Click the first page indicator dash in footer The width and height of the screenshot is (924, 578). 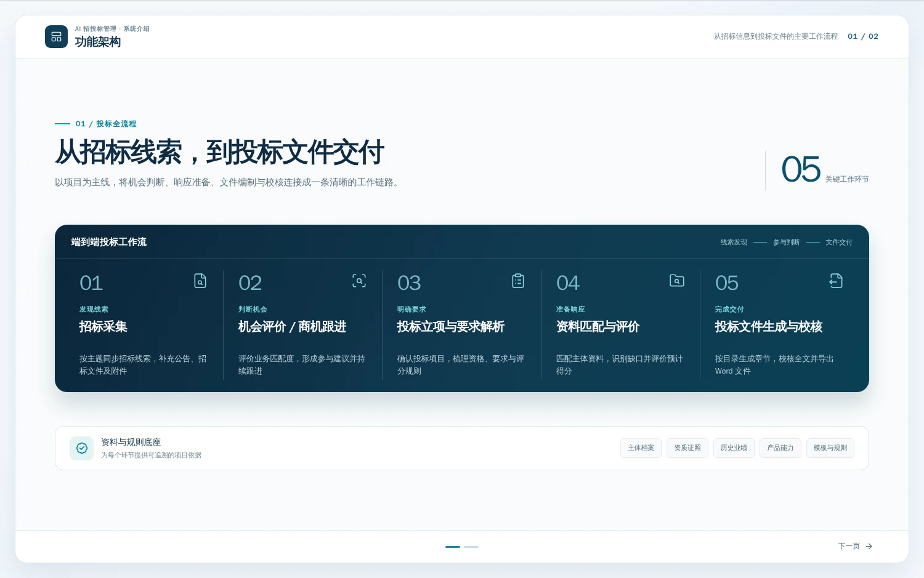click(453, 547)
